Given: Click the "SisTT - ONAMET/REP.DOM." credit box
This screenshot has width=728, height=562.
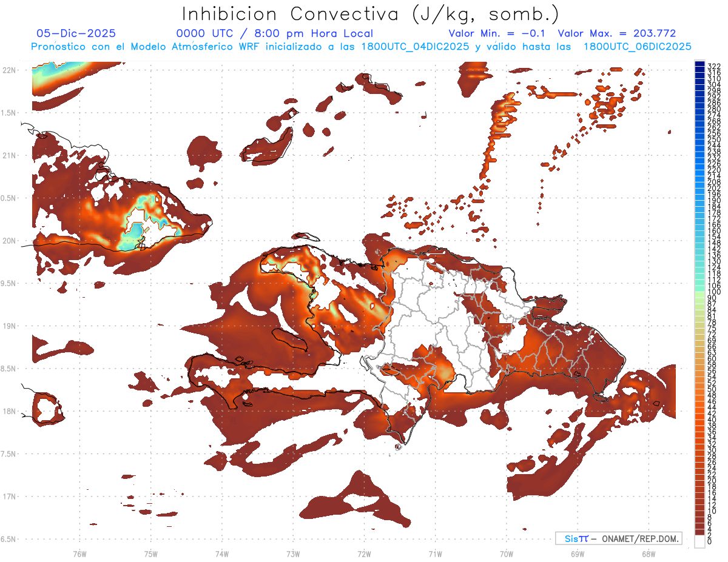Looking at the screenshot, I should click(x=618, y=538).
